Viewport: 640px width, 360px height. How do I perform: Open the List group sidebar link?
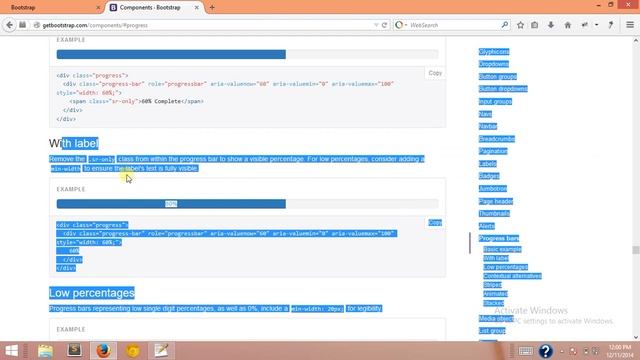point(492,331)
